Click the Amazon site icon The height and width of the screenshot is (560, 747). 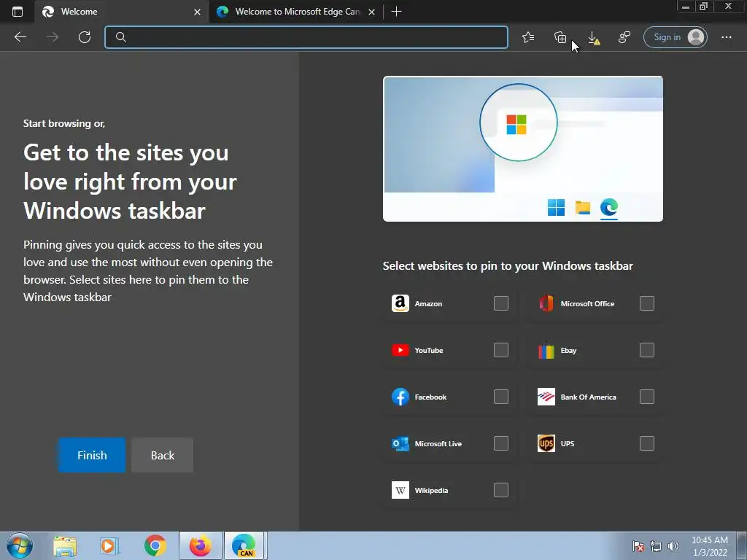[x=400, y=303]
